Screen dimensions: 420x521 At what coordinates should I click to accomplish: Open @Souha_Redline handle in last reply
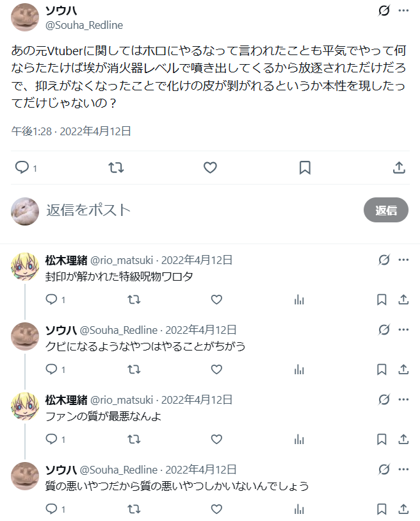pos(118,470)
